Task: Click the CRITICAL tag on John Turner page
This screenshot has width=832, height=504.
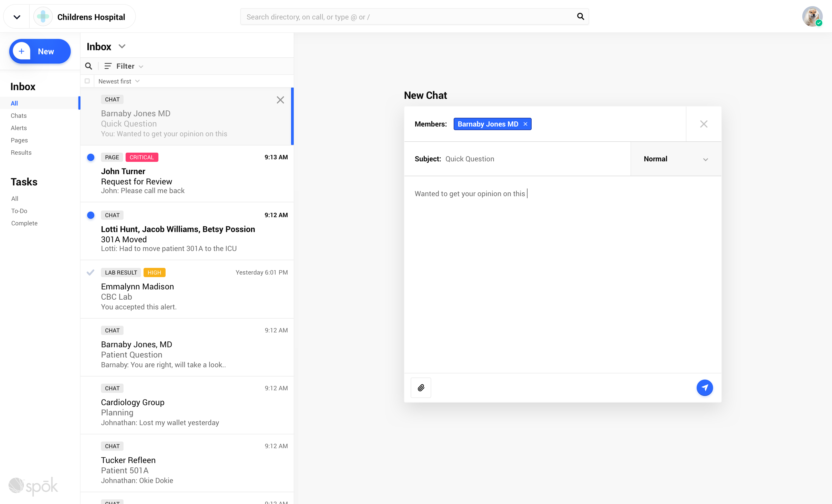Action: tap(142, 157)
